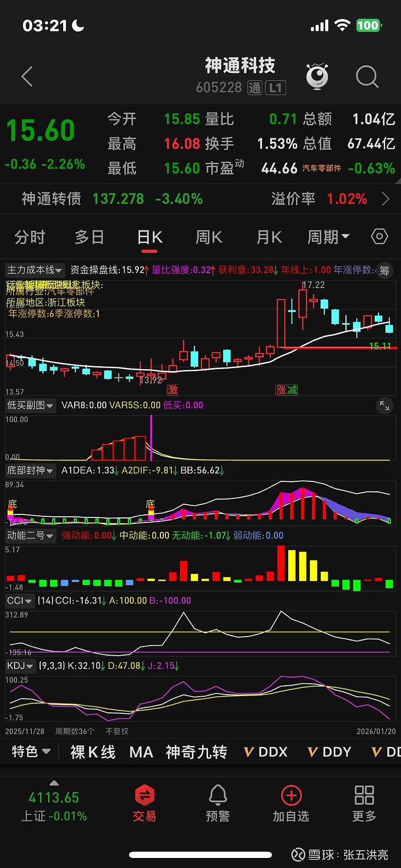Select DDY indicator option
This screenshot has width=401, height=868.
[x=330, y=752]
